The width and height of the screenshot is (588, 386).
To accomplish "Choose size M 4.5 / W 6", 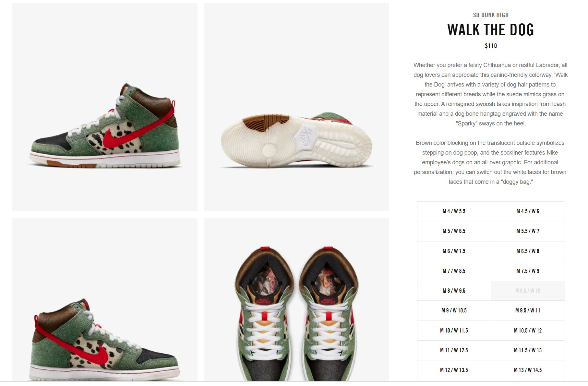I will (528, 211).
